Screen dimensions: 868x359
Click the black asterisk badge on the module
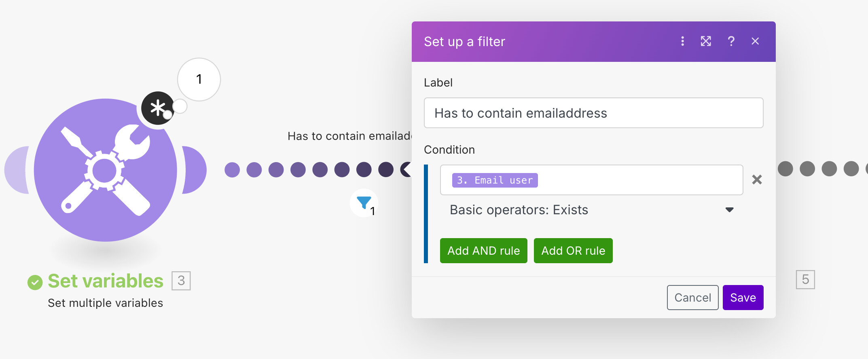click(158, 108)
